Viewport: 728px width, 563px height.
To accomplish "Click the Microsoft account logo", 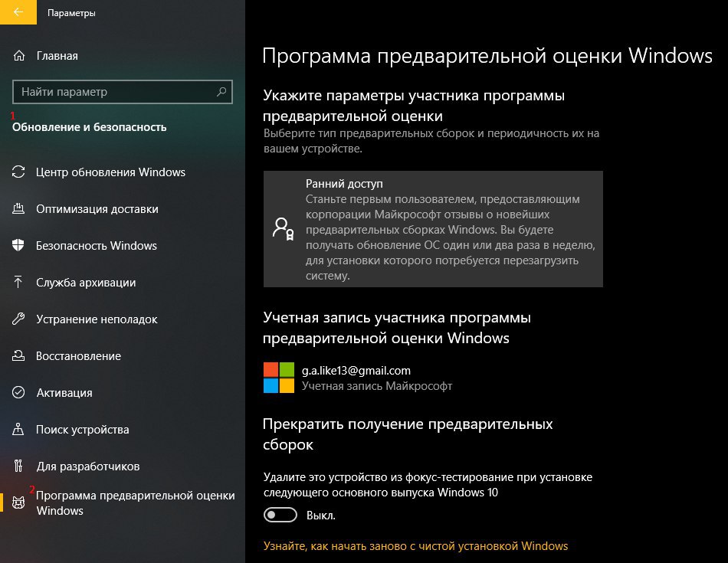I will (x=279, y=378).
